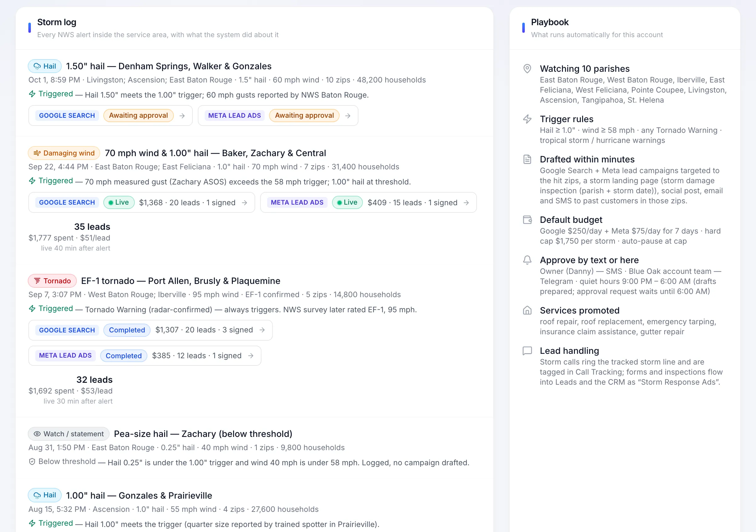
Task: Click the house icon next to Services promoted
Action: tap(527, 310)
